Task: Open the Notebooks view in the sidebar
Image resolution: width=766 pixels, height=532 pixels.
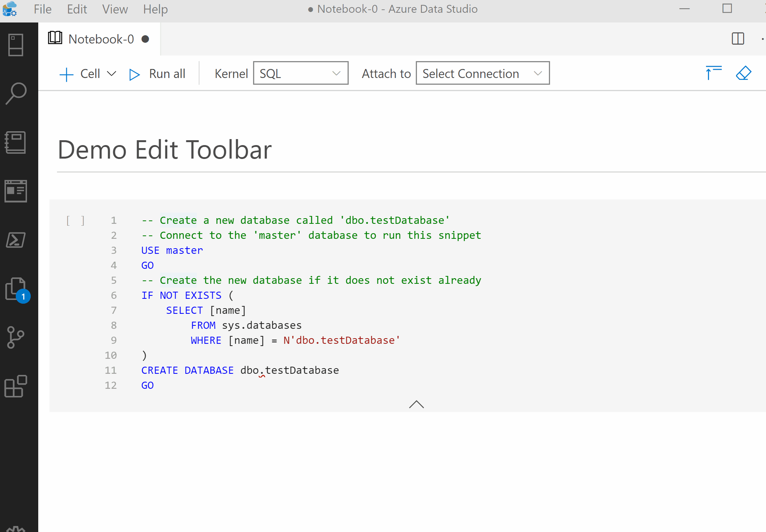Action: pos(16,142)
